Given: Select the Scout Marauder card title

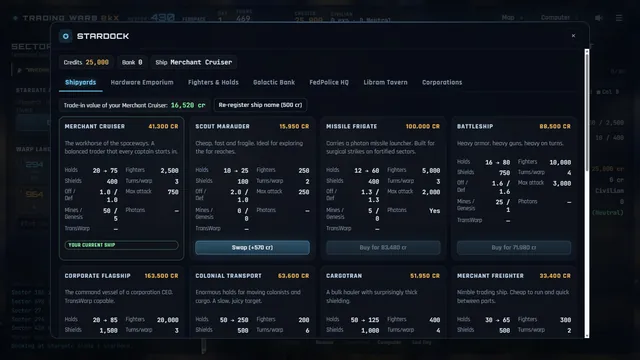Looking at the screenshot, I should 222,127.
